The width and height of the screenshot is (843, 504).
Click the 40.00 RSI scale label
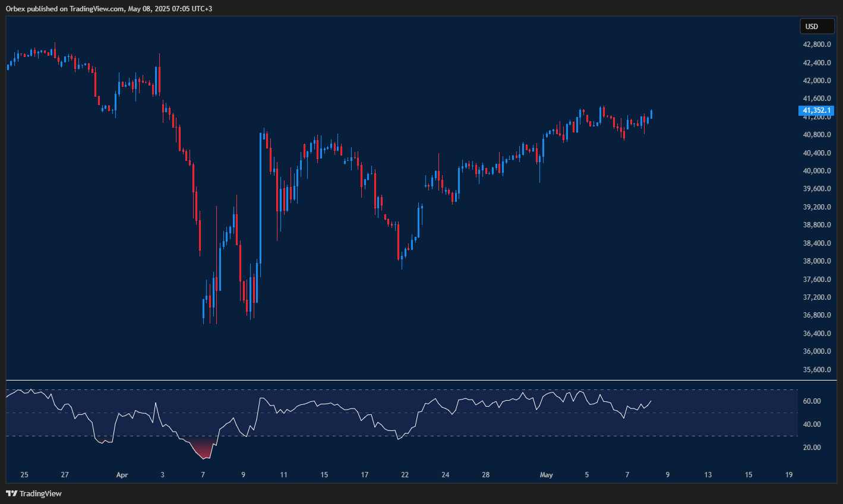click(812, 424)
